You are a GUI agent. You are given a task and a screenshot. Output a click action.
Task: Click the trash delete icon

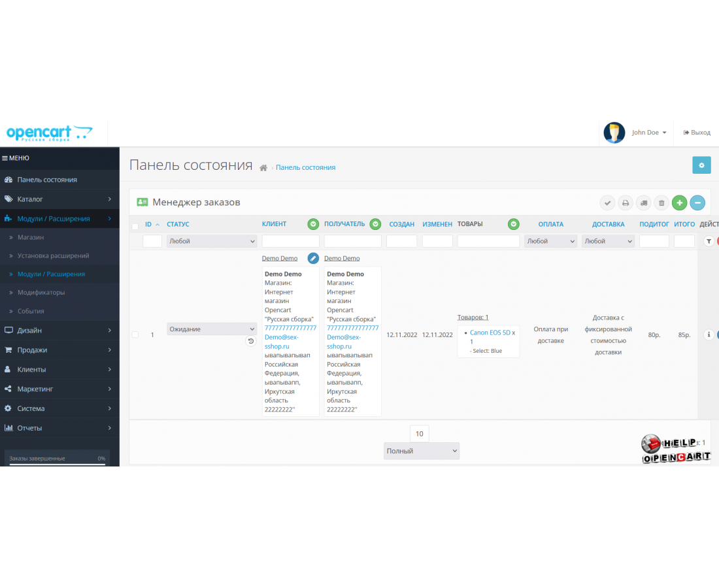(661, 203)
